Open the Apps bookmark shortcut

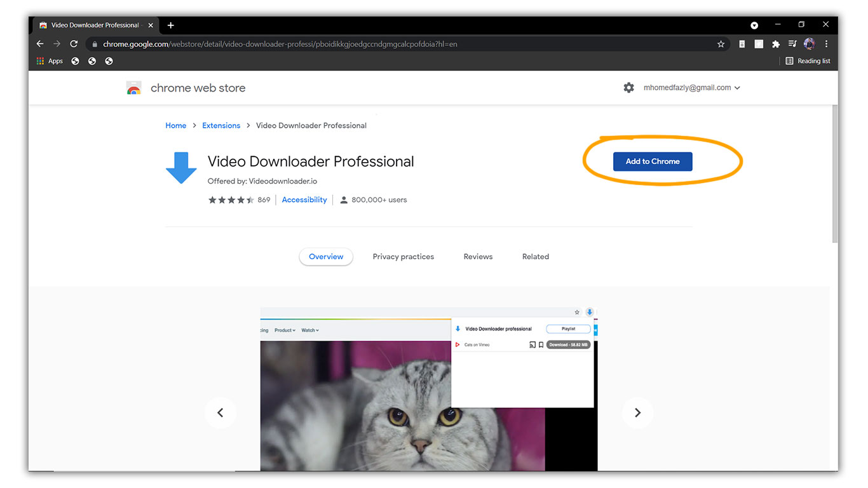point(50,61)
